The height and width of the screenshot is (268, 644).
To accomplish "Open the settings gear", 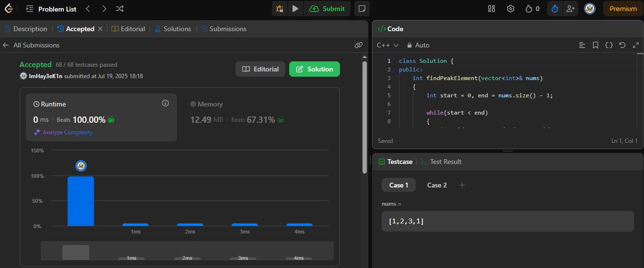I will pos(510,9).
